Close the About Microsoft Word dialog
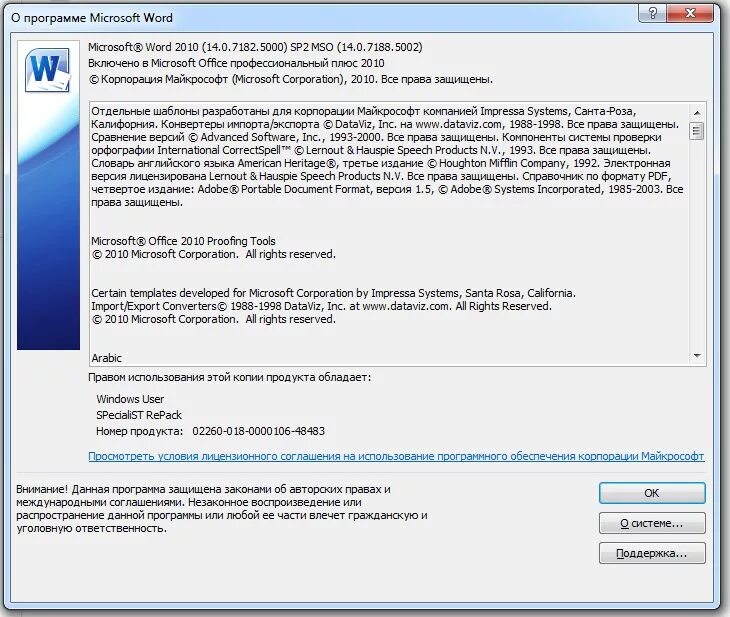The height and width of the screenshot is (617, 730). [x=690, y=14]
